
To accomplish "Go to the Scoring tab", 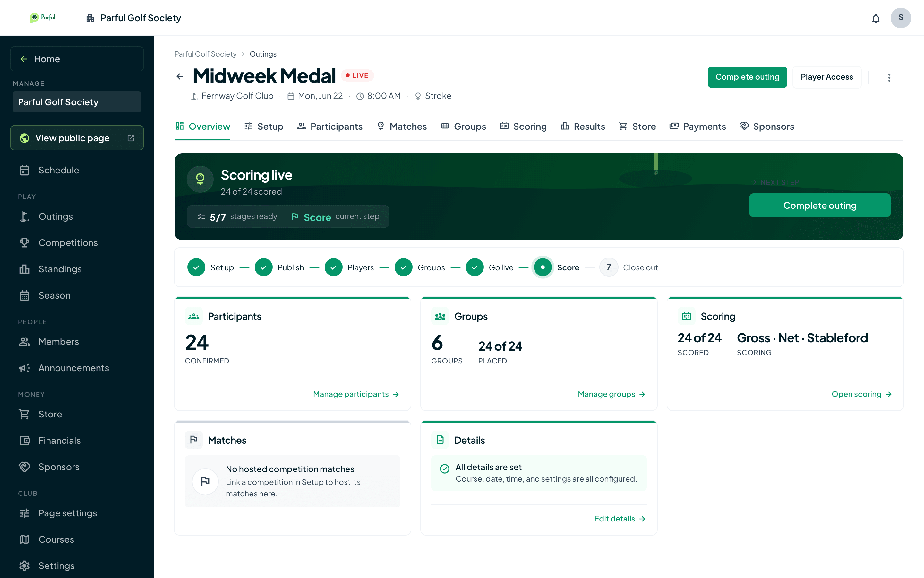I will [x=524, y=127].
